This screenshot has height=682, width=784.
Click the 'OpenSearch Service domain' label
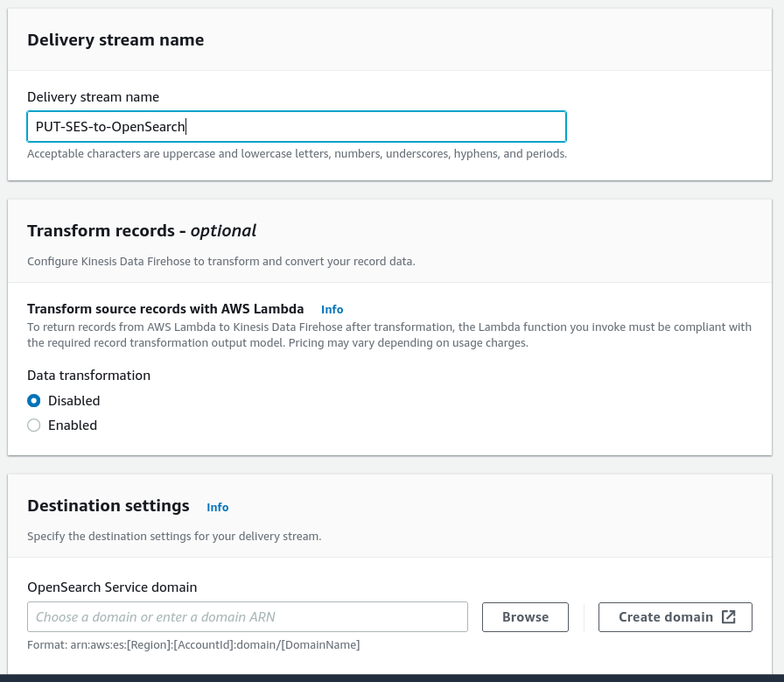click(x=112, y=587)
